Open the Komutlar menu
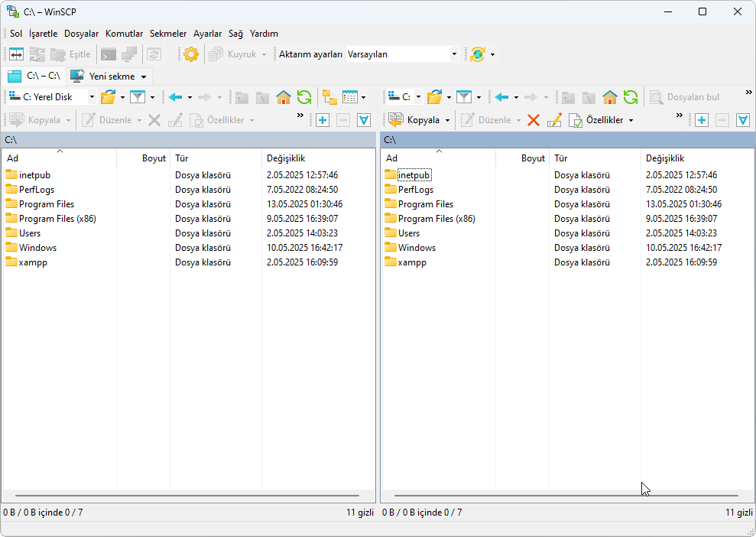 click(x=125, y=34)
